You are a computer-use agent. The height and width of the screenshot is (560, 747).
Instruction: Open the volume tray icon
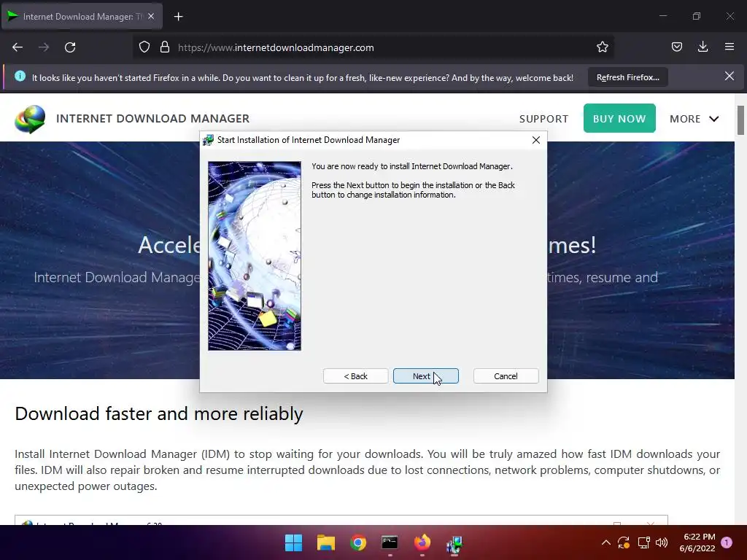(661, 542)
